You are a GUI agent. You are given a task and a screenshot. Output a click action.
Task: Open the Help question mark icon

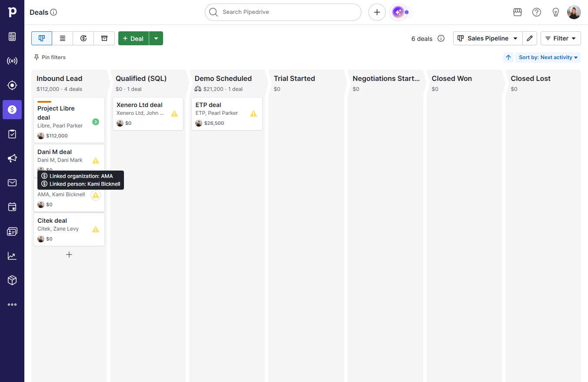point(537,12)
